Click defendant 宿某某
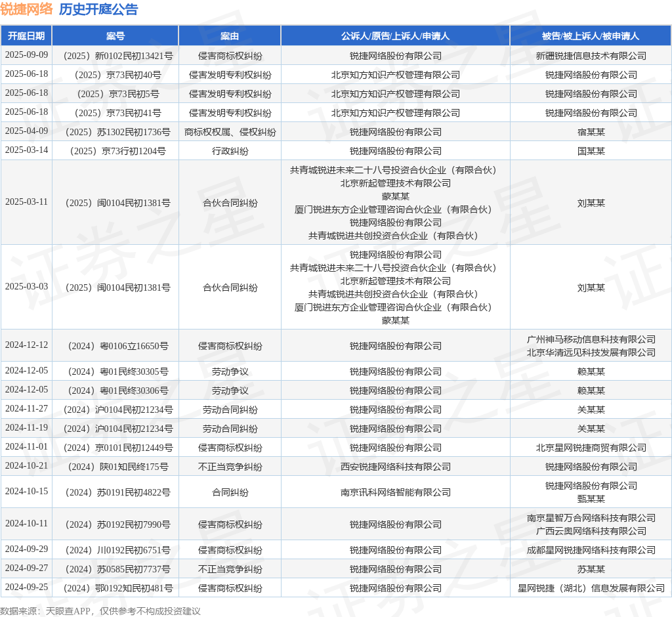The height and width of the screenshot is (617, 672). pyautogui.click(x=591, y=132)
